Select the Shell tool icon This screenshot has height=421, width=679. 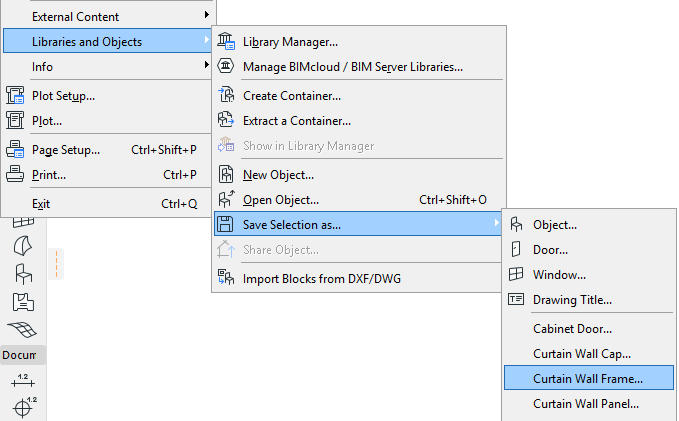click(x=21, y=246)
